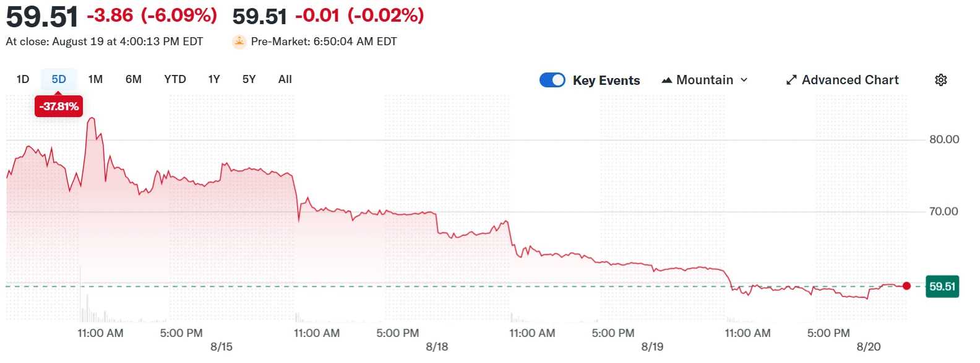The image size is (980, 363).
Task: Toggle the Key Events switch
Action: (552, 80)
